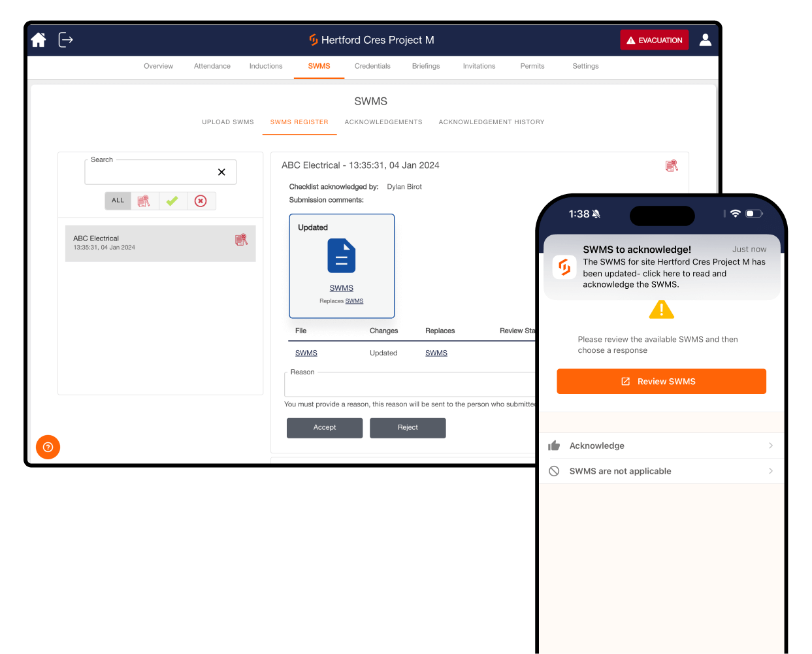The width and height of the screenshot is (812, 654).
Task: Tap the Review SWMS button
Action: [x=661, y=381]
